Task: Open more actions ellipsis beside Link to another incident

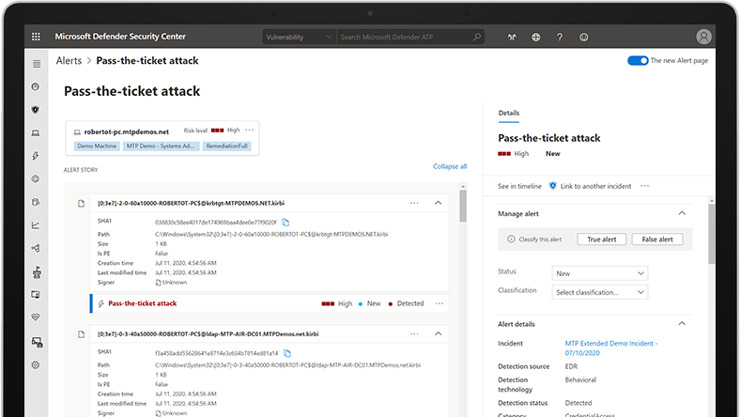Action: coord(645,186)
